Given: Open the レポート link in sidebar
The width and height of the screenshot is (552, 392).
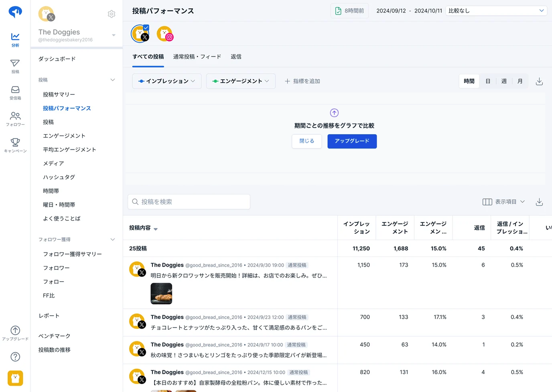Looking at the screenshot, I should point(49,316).
